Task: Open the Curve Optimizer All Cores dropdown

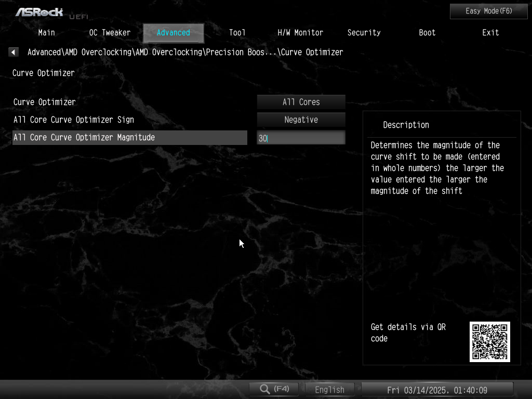Action: (x=301, y=102)
